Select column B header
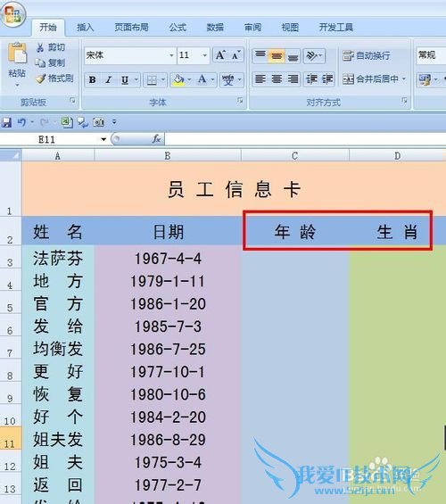 168,156
